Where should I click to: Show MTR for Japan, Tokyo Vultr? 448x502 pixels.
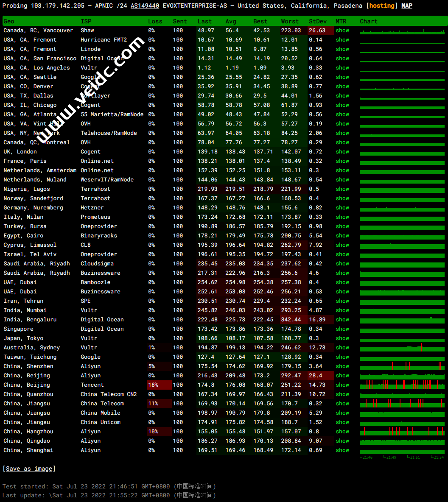pyautogui.click(x=342, y=338)
